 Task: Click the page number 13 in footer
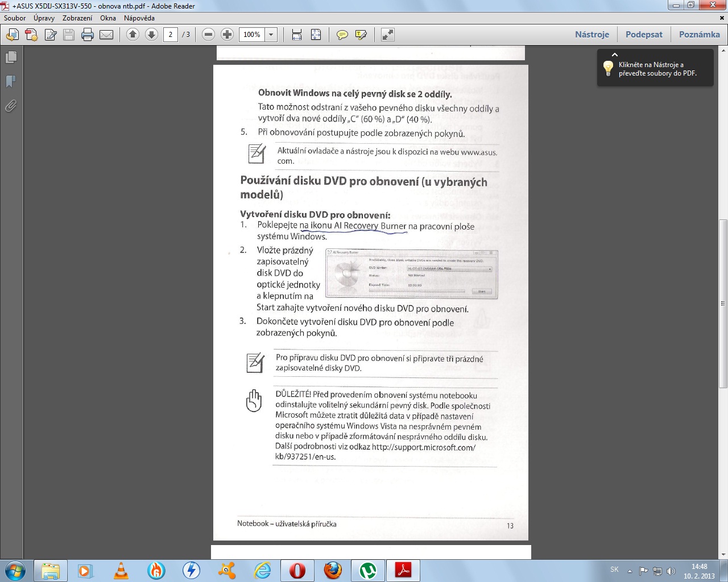pyautogui.click(x=510, y=526)
